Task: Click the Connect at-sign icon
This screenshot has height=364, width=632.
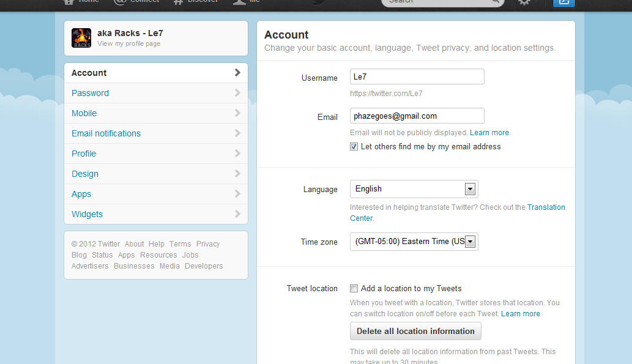Action: (x=120, y=2)
